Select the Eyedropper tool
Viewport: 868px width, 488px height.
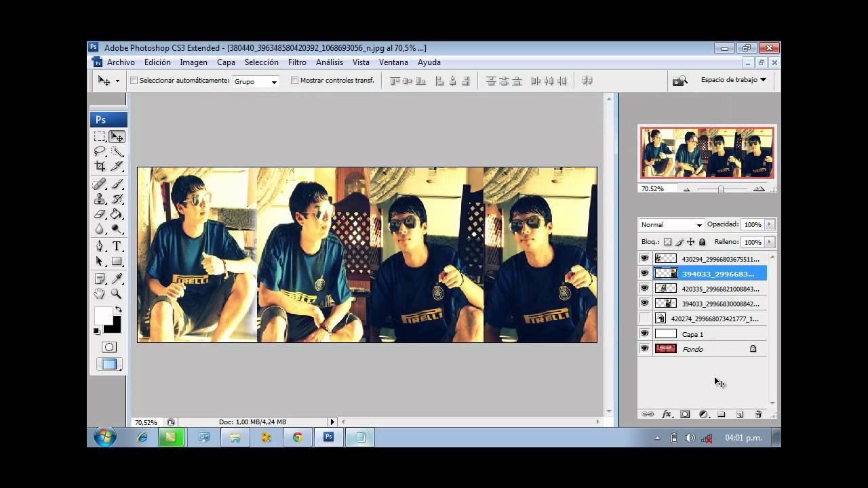(x=117, y=279)
